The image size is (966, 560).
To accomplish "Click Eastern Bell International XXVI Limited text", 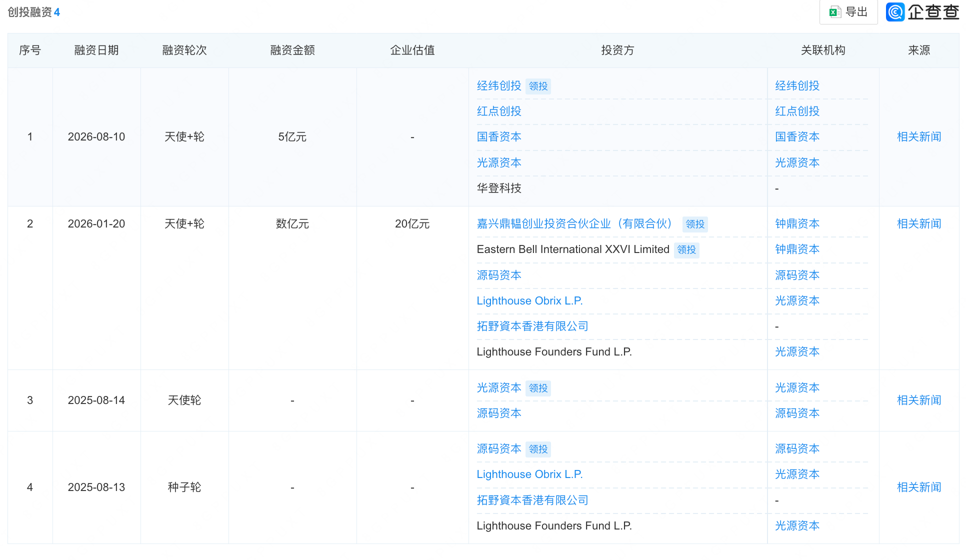I will [573, 249].
